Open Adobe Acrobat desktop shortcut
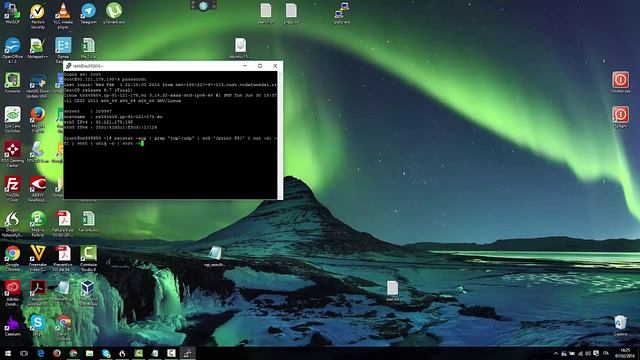 point(38,293)
